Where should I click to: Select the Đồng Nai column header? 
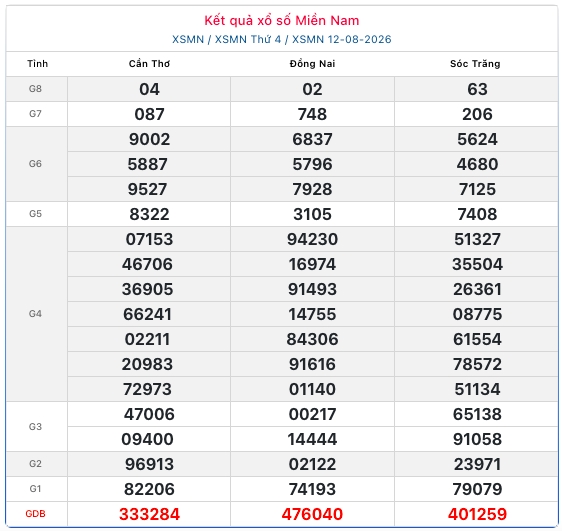(312, 63)
